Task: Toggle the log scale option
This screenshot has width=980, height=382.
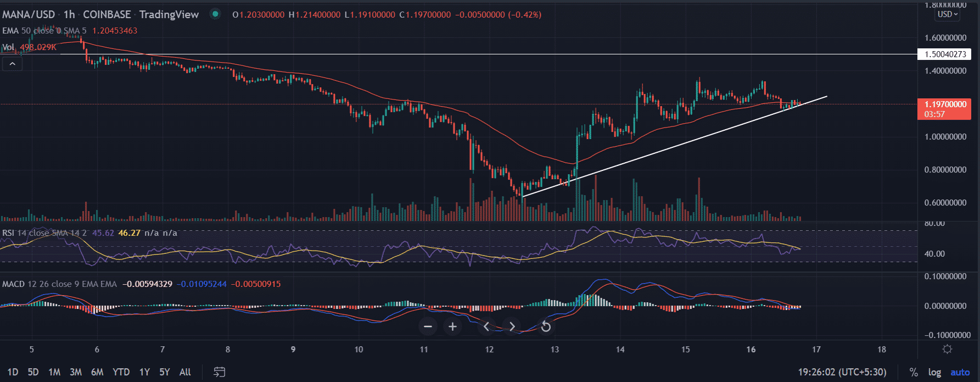Action: click(x=934, y=372)
